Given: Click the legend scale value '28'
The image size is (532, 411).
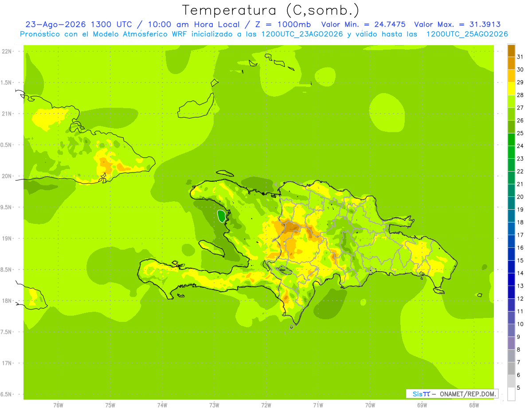Looking at the screenshot, I should coord(520,95).
